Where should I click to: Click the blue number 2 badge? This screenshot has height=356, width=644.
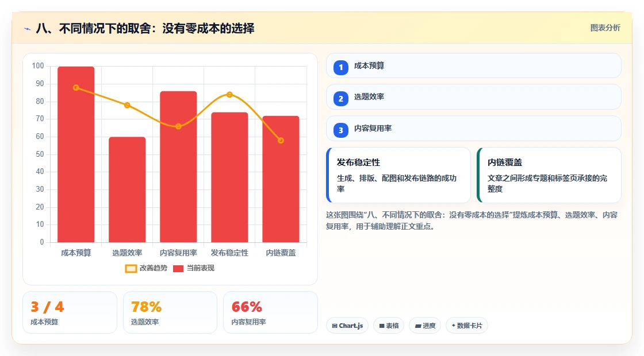coord(341,99)
